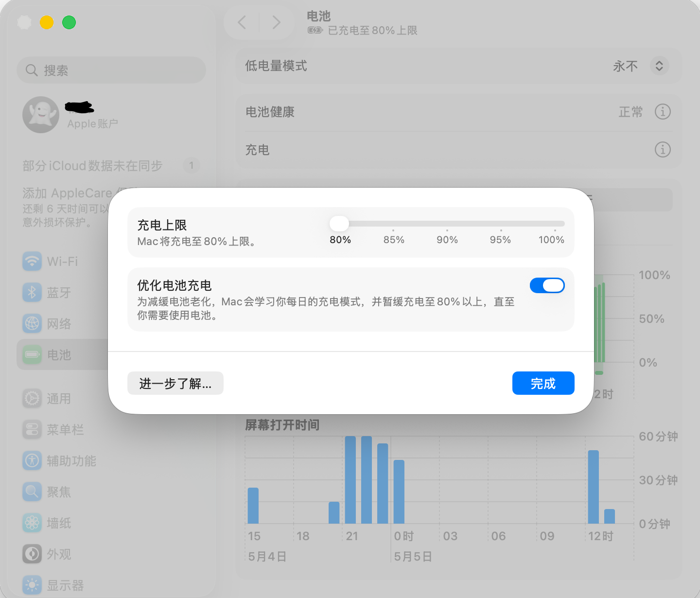Open the 辅助功能 accessibility icon

32,460
